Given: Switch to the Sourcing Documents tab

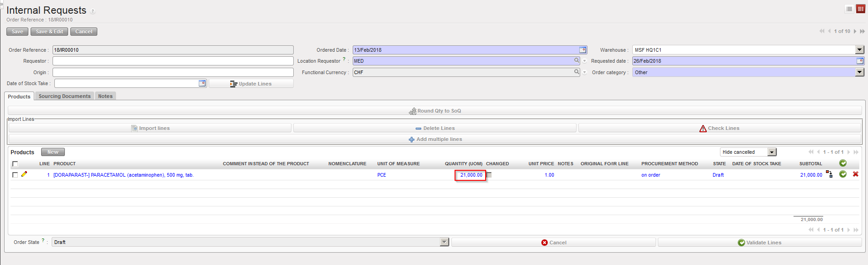Looking at the screenshot, I should point(64,96).
